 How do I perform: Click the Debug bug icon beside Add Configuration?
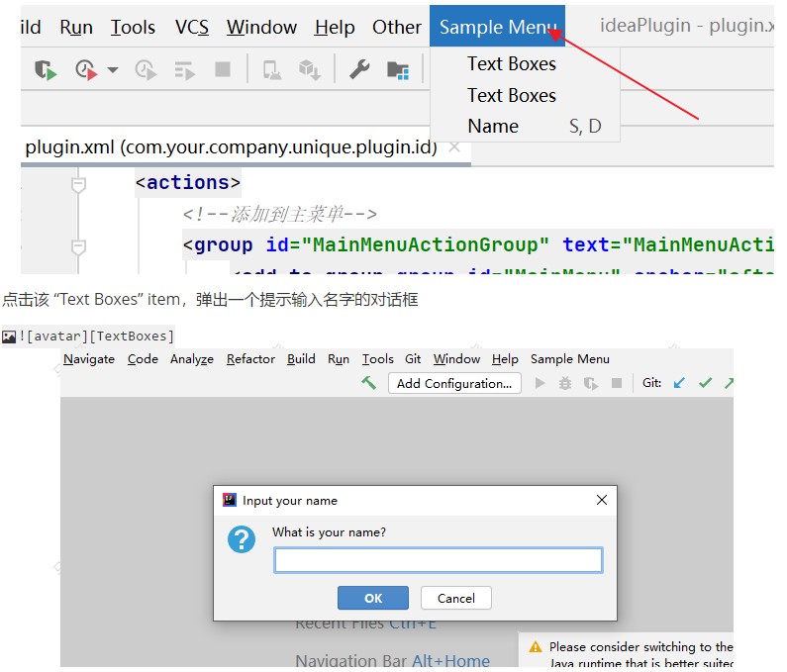tap(564, 383)
